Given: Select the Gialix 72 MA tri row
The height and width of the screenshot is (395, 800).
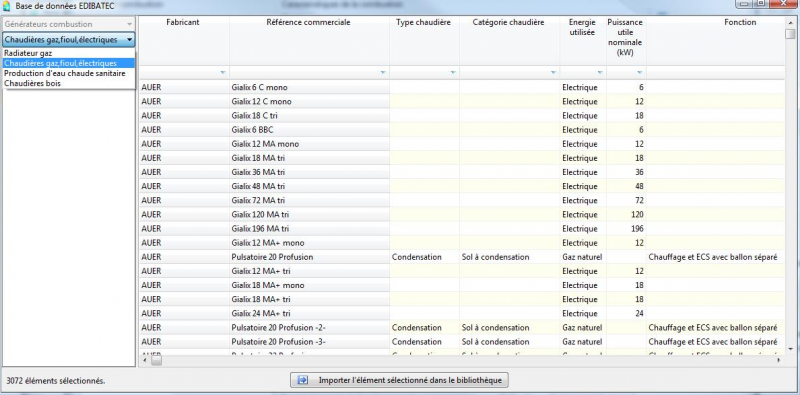Looking at the screenshot, I should [x=461, y=200].
